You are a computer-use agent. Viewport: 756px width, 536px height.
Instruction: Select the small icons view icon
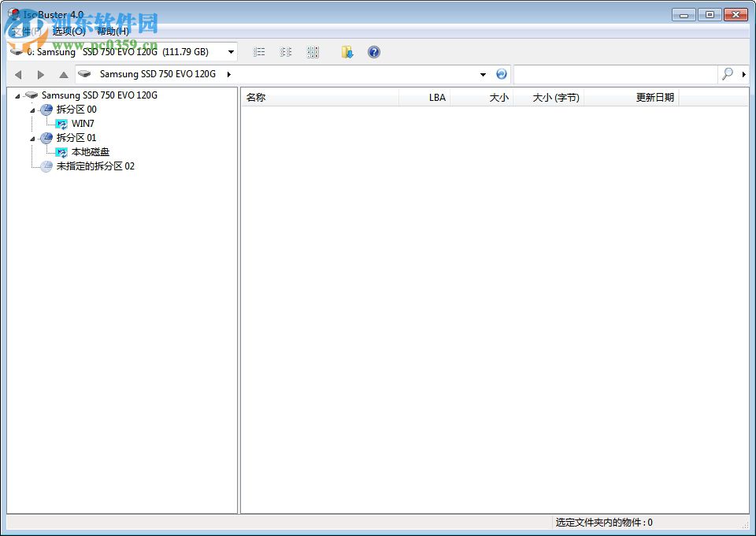point(285,51)
